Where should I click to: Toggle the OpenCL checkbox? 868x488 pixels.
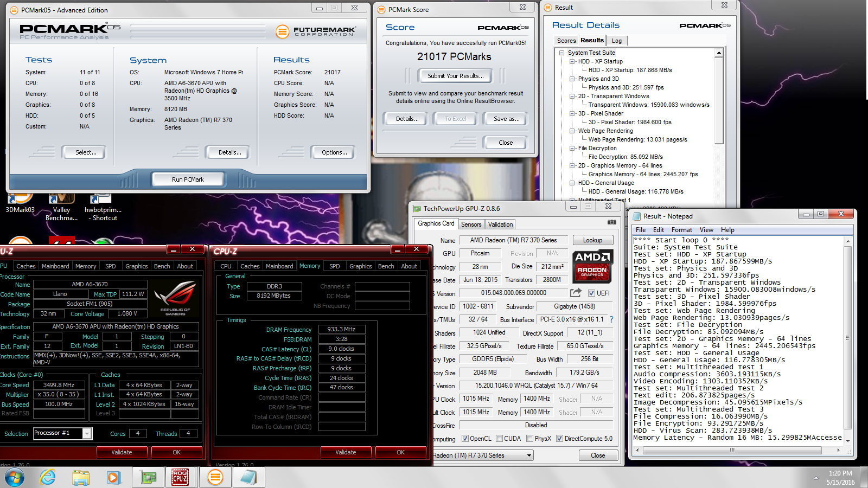pyautogui.click(x=465, y=439)
